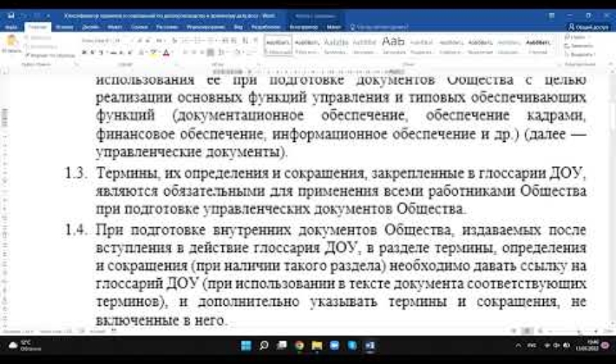Click in paragraph 1.3 text 'Термины'
616x364 pixels.
click(x=128, y=173)
